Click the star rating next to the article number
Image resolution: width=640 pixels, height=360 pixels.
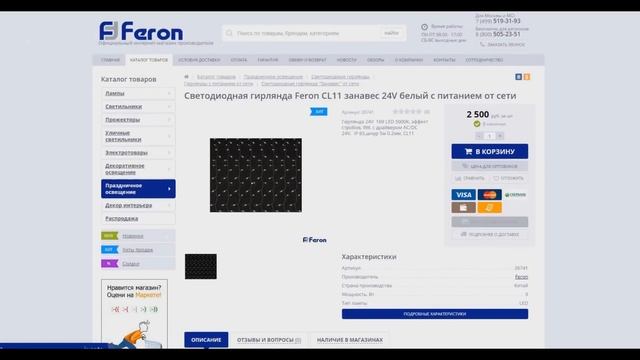(x=407, y=111)
